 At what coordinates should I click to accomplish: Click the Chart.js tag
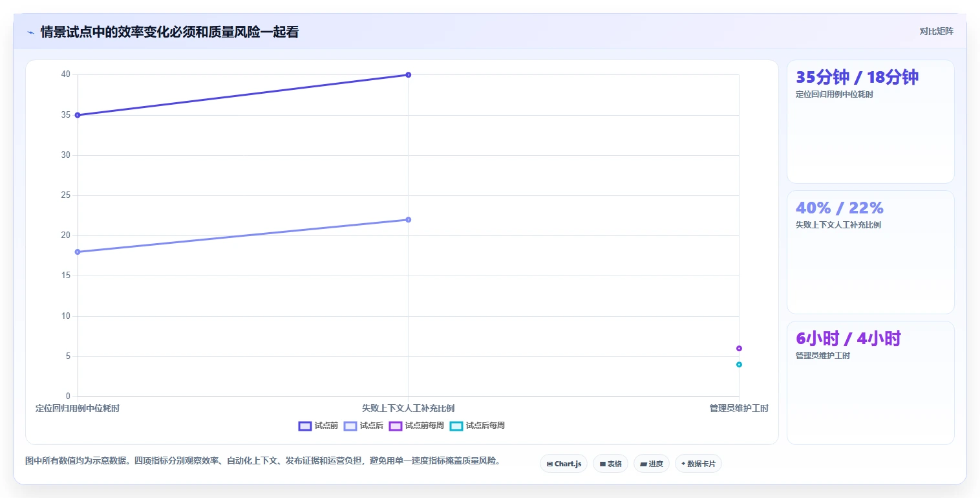pyautogui.click(x=564, y=464)
